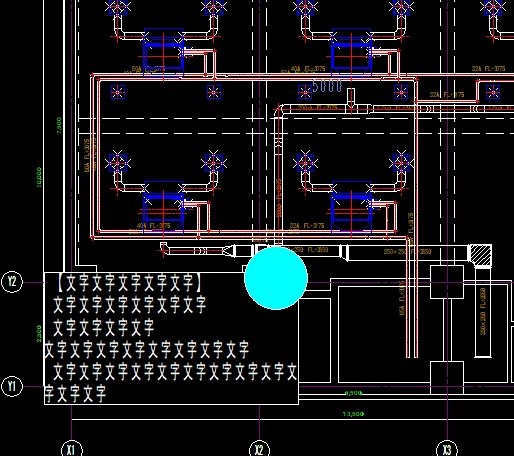
Task: Select the X2 grid axis bubble
Action: [x=259, y=449]
